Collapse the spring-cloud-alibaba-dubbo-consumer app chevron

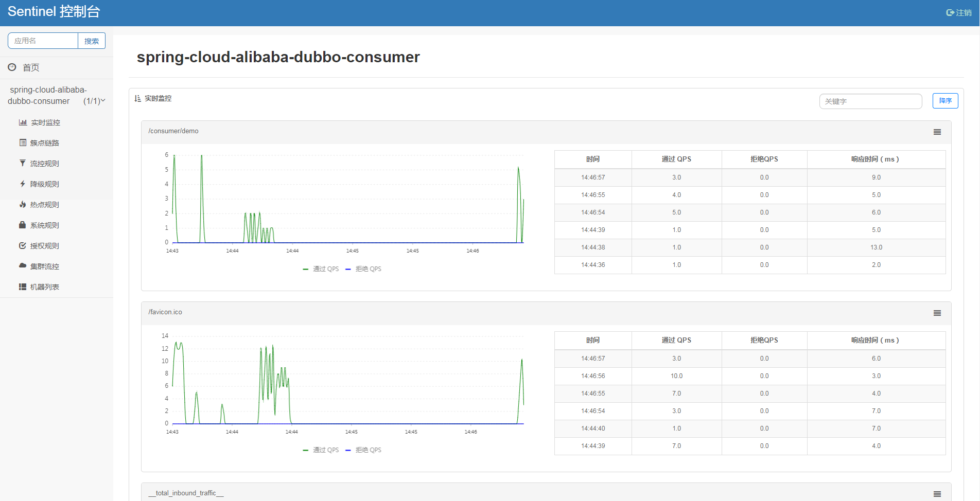click(103, 101)
